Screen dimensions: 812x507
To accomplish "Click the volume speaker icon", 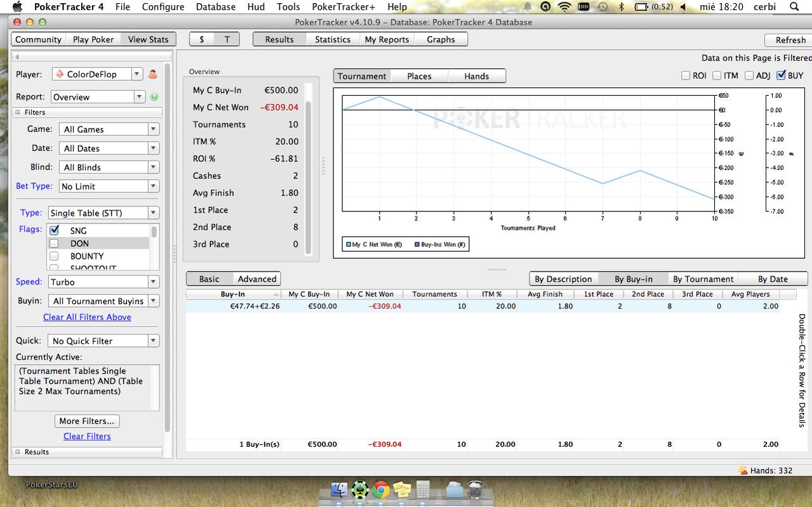I will (684, 7).
